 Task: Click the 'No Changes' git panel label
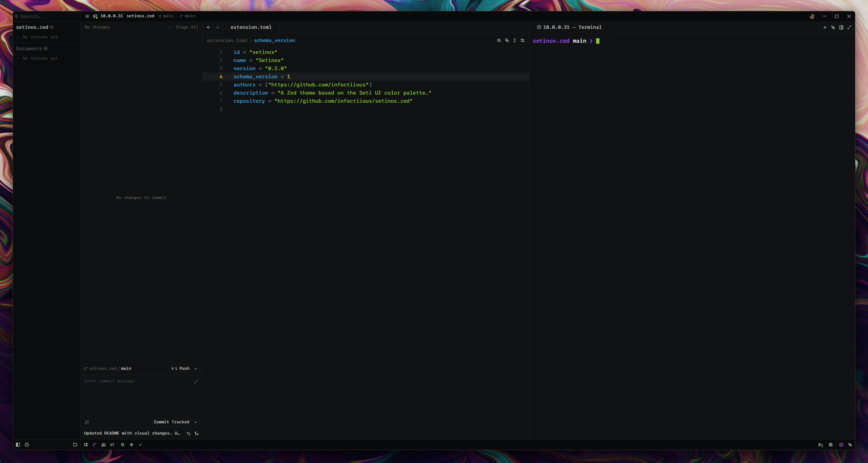(x=97, y=27)
